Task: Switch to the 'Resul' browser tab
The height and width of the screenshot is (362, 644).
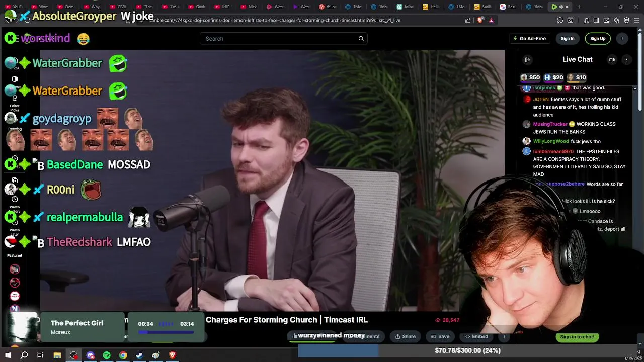Action: pos(509,7)
